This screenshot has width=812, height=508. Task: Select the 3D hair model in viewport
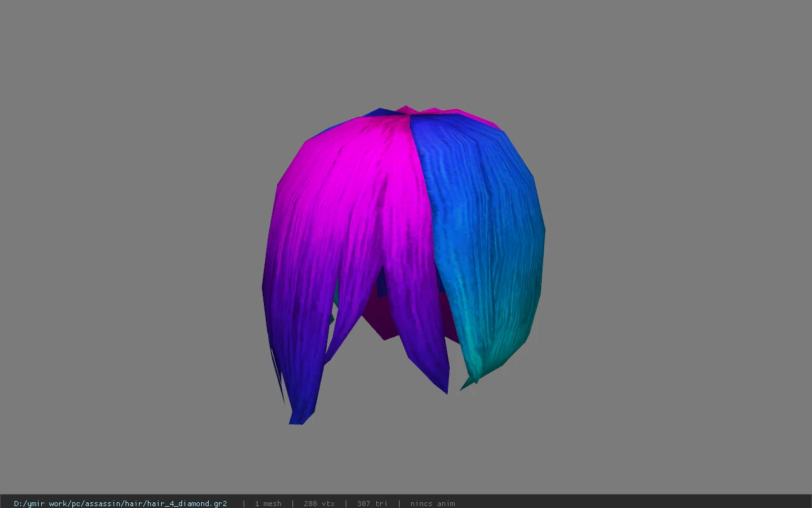(403, 265)
